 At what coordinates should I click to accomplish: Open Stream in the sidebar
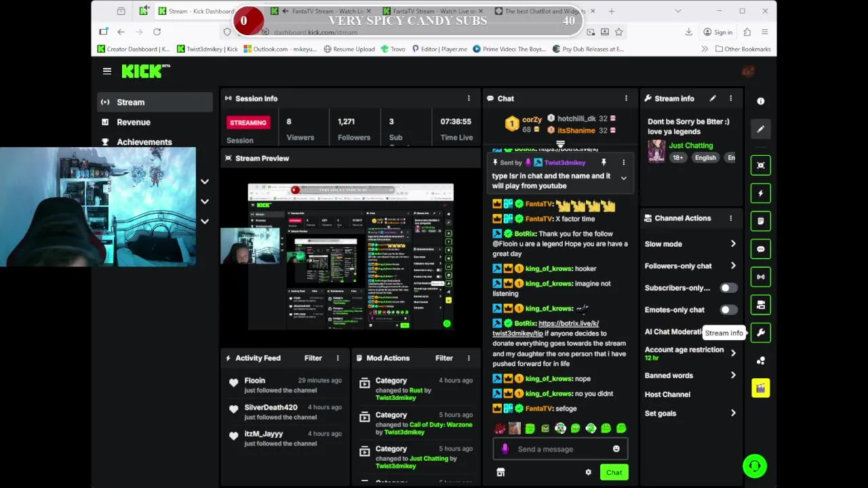point(155,102)
